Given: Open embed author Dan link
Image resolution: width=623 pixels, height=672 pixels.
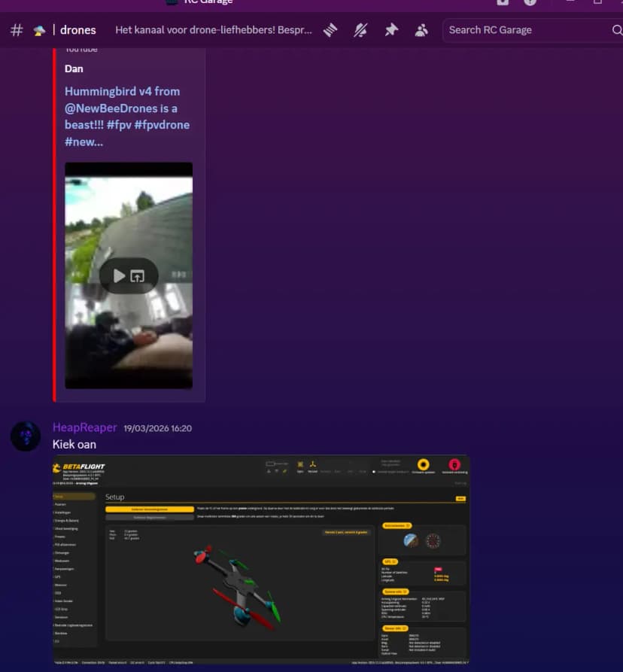Looking at the screenshot, I should tap(74, 68).
